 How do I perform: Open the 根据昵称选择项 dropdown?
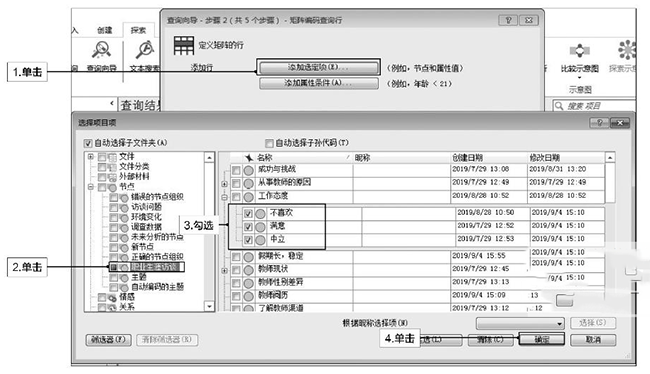point(521,323)
